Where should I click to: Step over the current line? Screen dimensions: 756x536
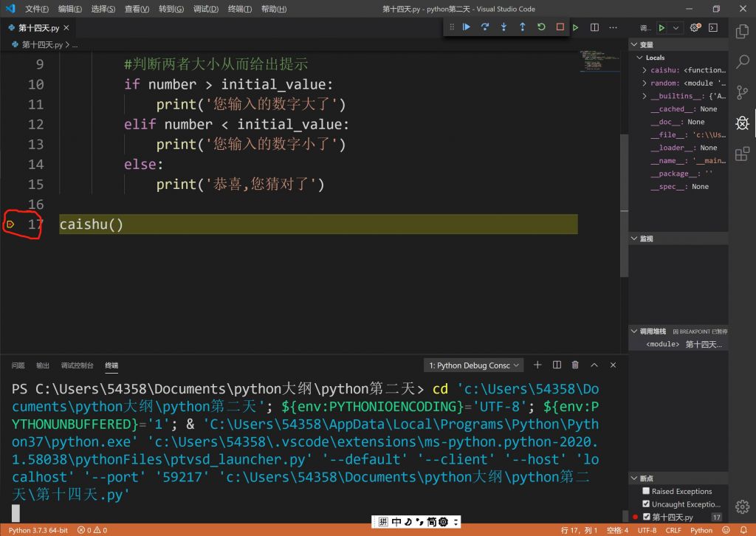tap(485, 27)
